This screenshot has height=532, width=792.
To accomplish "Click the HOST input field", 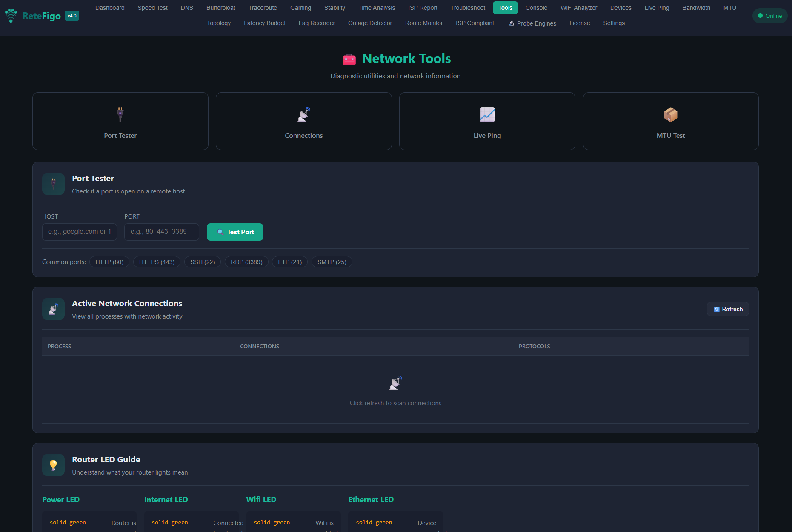I will coord(79,232).
